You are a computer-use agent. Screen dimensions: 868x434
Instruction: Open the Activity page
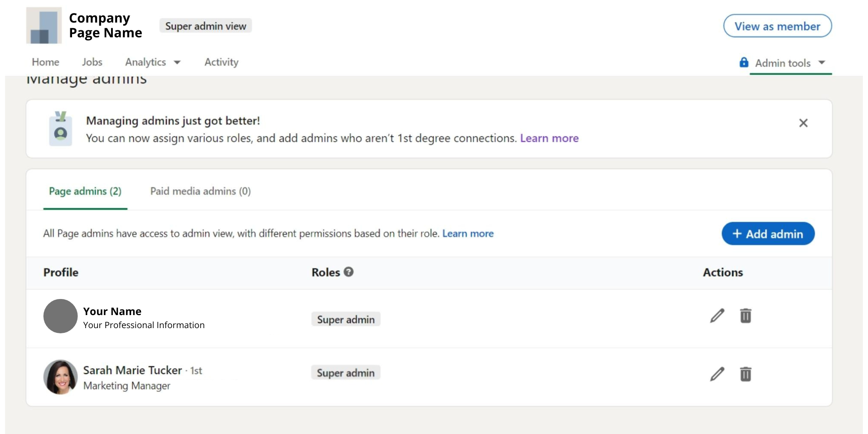[221, 62]
